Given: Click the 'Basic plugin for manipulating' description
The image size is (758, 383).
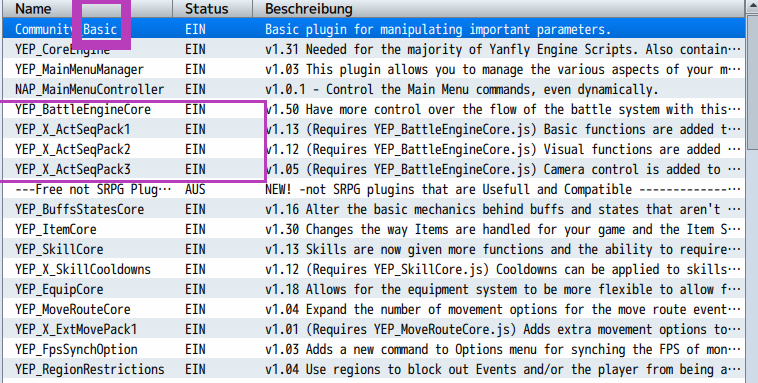Looking at the screenshot, I should [x=437, y=29].
